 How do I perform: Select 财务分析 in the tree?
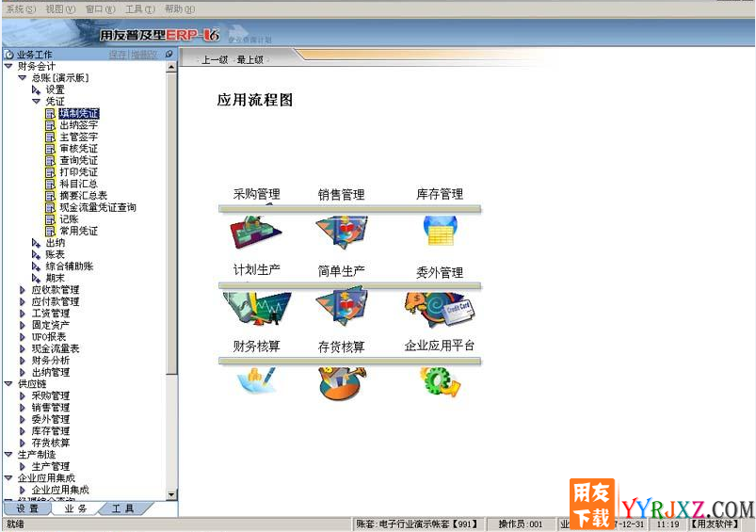pos(51,361)
